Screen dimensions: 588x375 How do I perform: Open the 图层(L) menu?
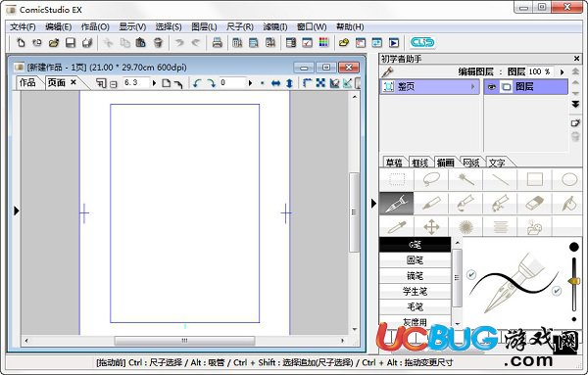pos(204,27)
